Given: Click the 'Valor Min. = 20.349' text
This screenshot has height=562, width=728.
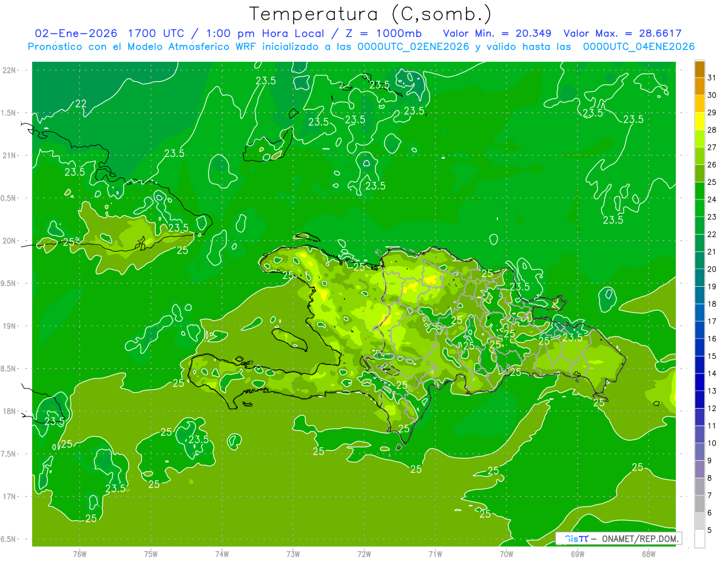Looking at the screenshot, I should [x=497, y=33].
